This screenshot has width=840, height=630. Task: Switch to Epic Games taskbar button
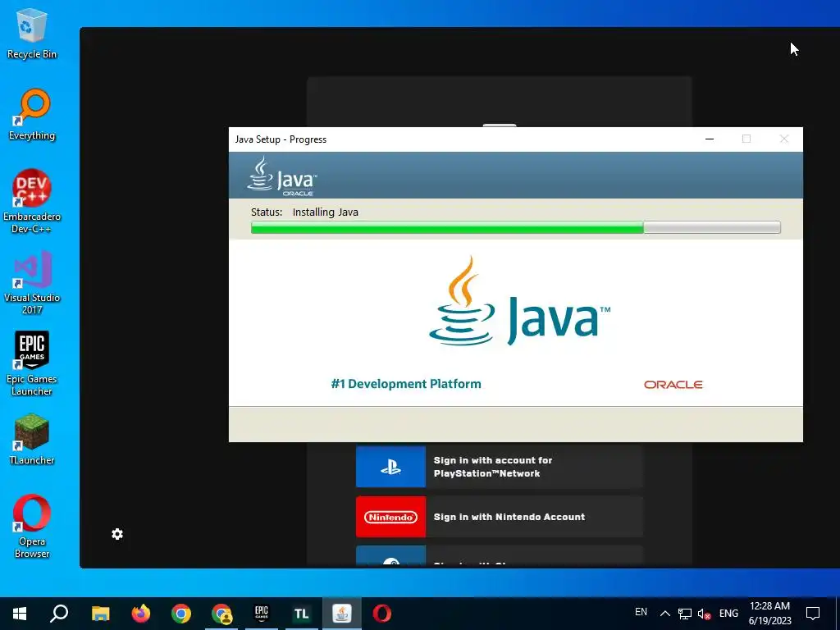pos(262,614)
